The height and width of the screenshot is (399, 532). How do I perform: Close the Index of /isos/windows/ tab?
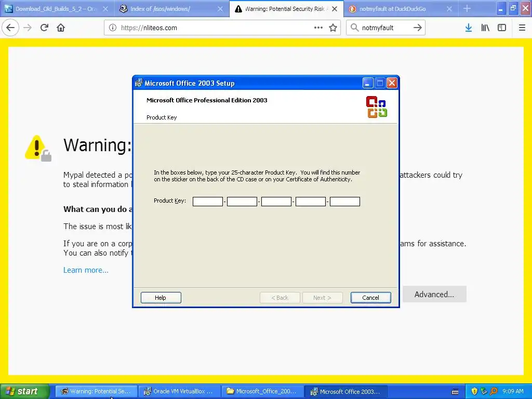220,9
